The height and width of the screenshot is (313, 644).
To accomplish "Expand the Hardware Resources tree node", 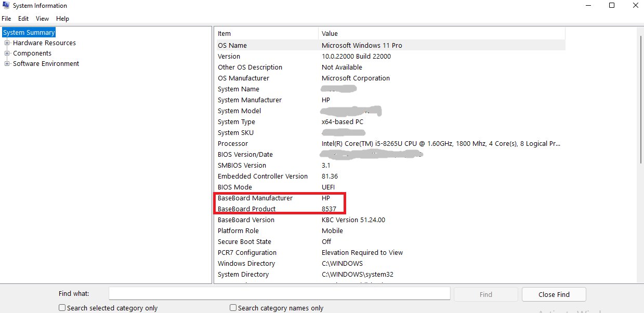I will [x=7, y=43].
